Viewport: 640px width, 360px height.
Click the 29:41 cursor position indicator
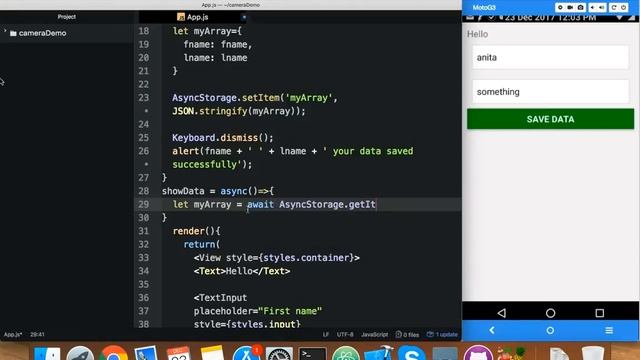[37, 334]
